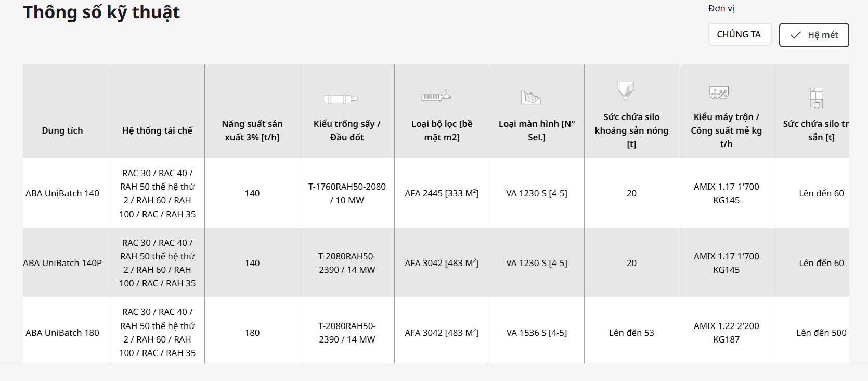This screenshot has height=381, width=868.
Task: Click AMIX 1.22 2'200 KG187 cell
Action: click(x=726, y=333)
